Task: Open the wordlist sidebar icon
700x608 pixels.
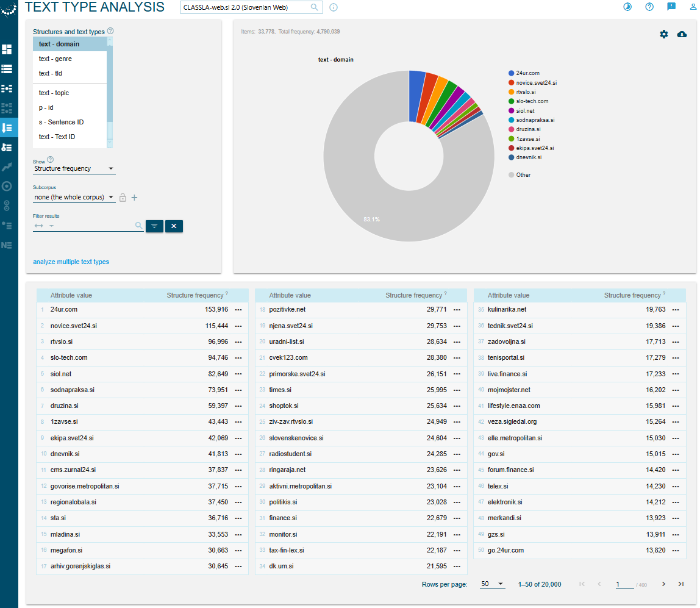Action: tap(7, 148)
